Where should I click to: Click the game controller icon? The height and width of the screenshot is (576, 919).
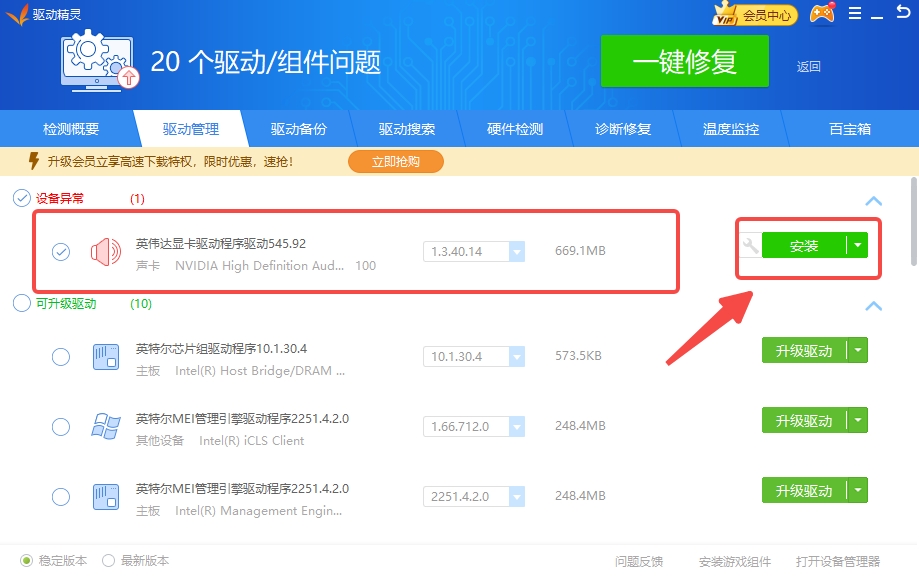822,14
